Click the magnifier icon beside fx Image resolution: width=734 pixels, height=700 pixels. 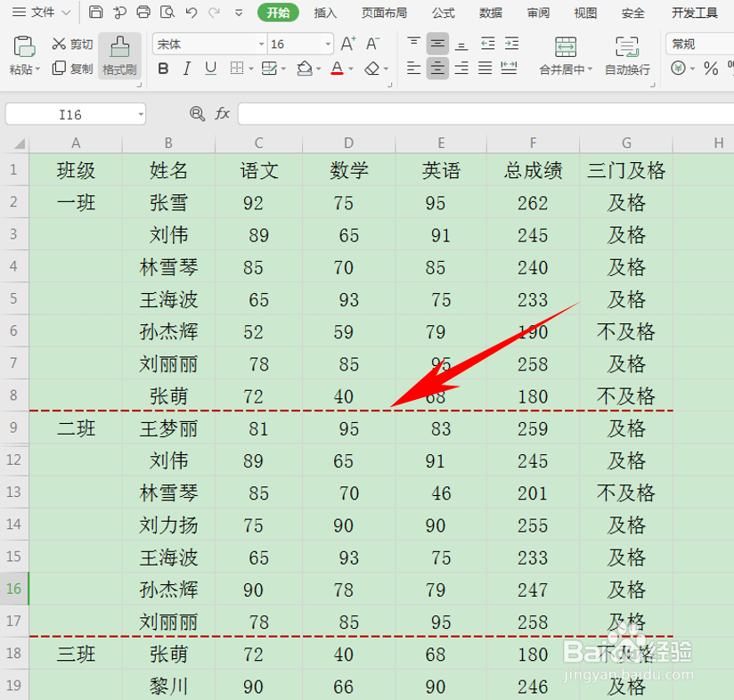click(x=197, y=114)
